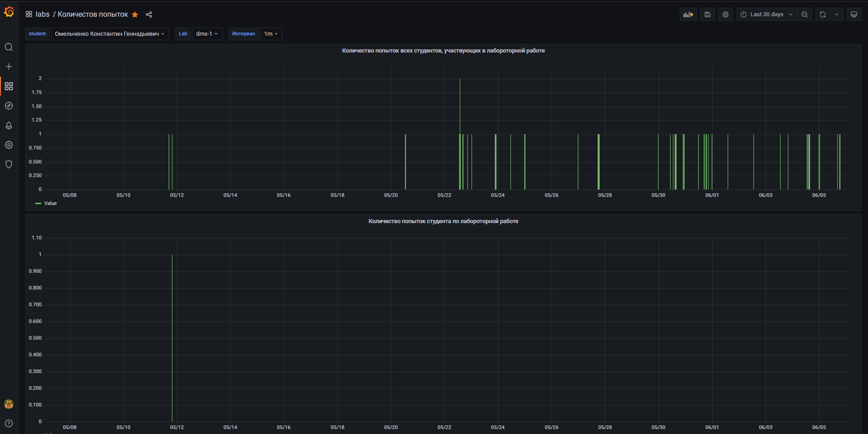The height and width of the screenshot is (434, 868).
Task: Click the single spike in student chart
Action: (x=172, y=338)
